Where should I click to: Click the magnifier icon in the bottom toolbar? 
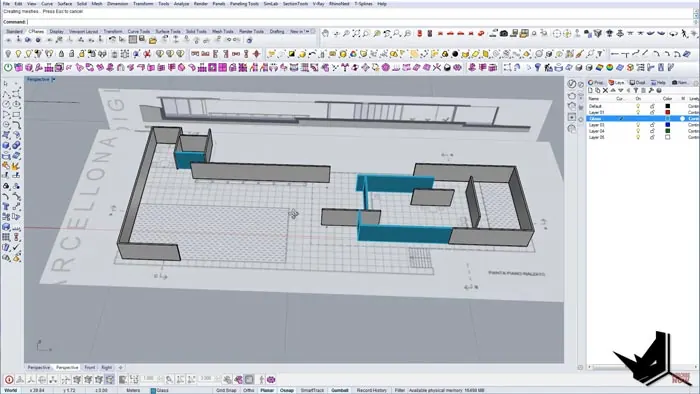[170, 380]
